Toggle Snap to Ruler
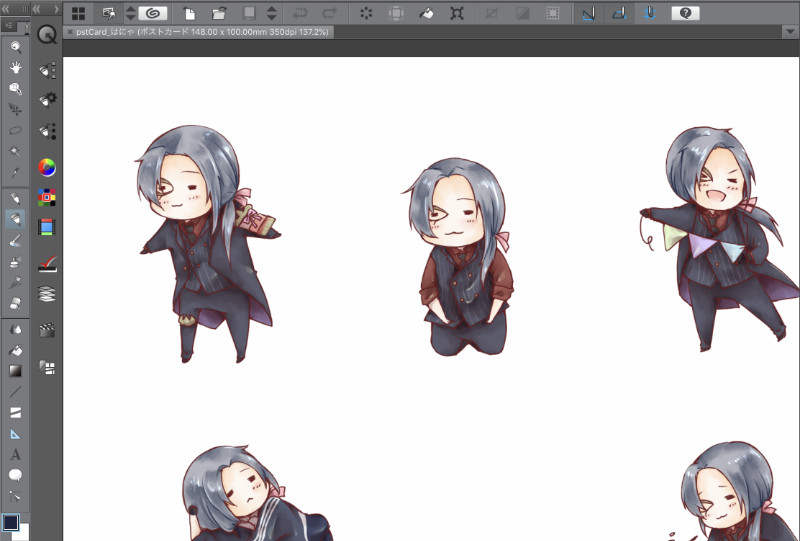800x541 pixels. (x=588, y=13)
